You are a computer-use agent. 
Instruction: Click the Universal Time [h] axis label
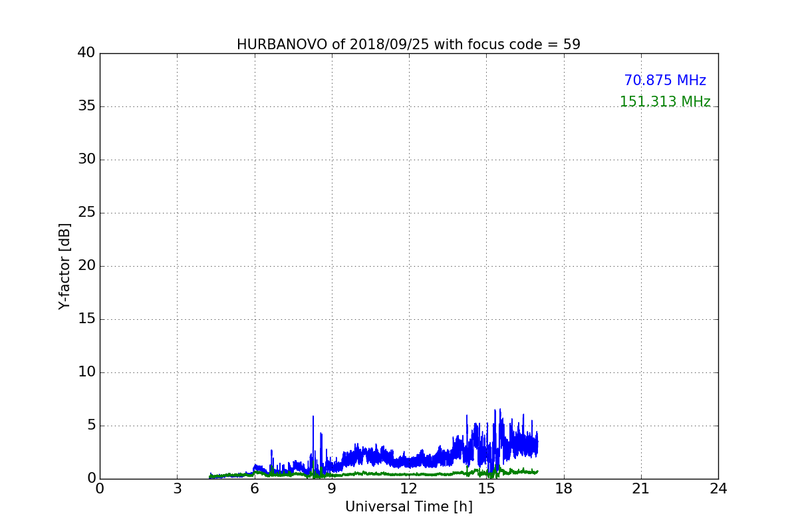coord(408,507)
